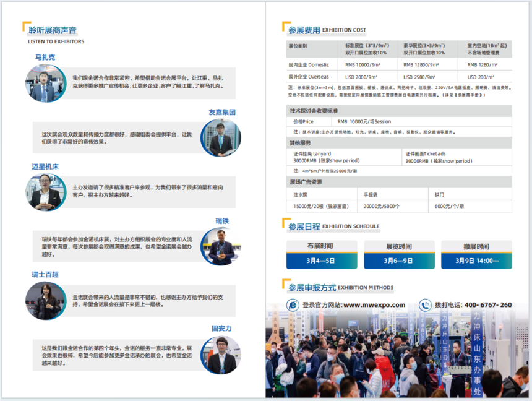Select the 迈星机床 exhibitor portrait
Image resolution: width=532 pixels, height=401 pixels.
(x=46, y=192)
